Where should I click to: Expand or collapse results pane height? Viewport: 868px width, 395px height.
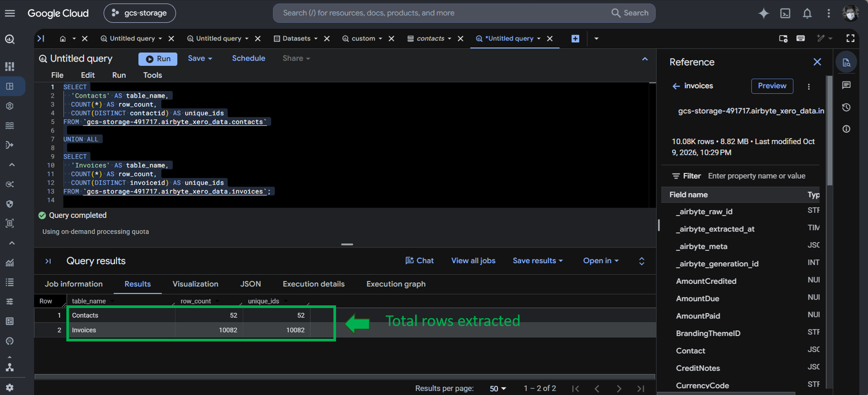[641, 261]
